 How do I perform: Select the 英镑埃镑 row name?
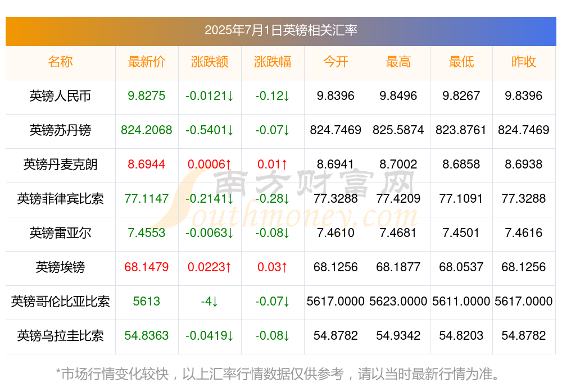(60, 267)
